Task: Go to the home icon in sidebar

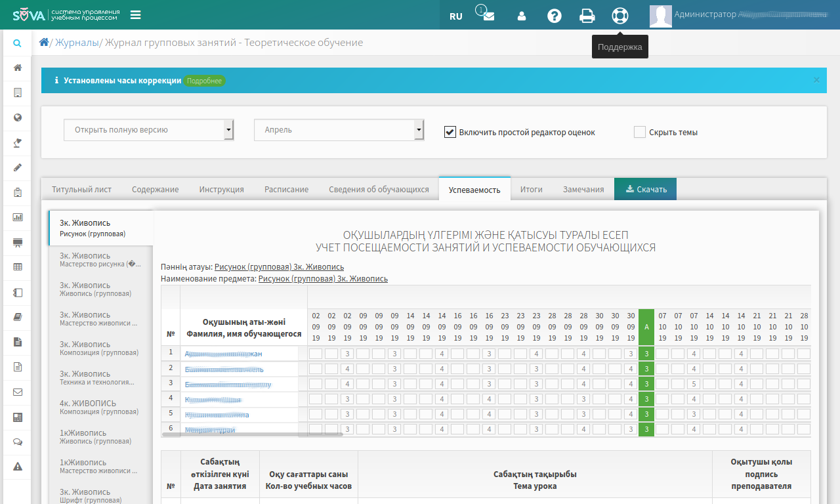Action: tap(18, 68)
